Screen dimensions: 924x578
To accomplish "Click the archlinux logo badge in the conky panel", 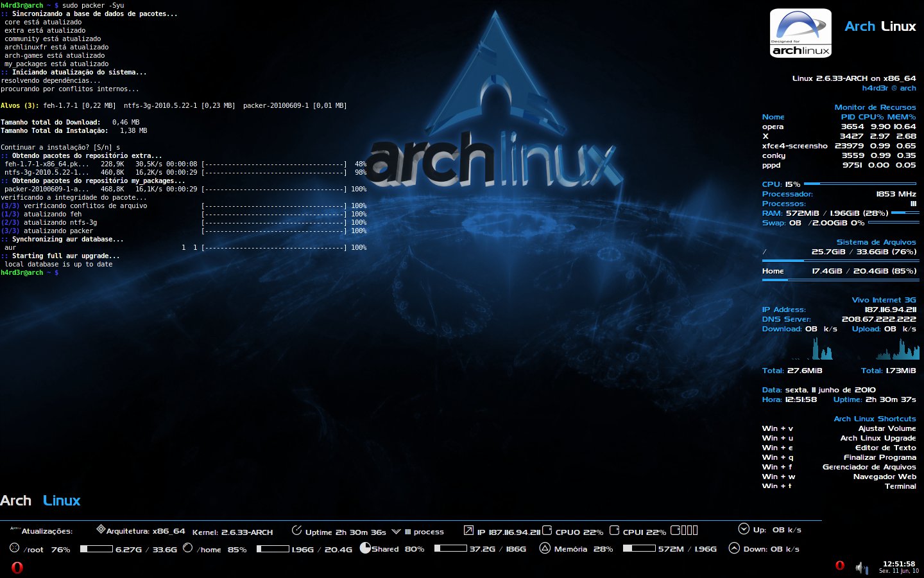I will click(801, 33).
